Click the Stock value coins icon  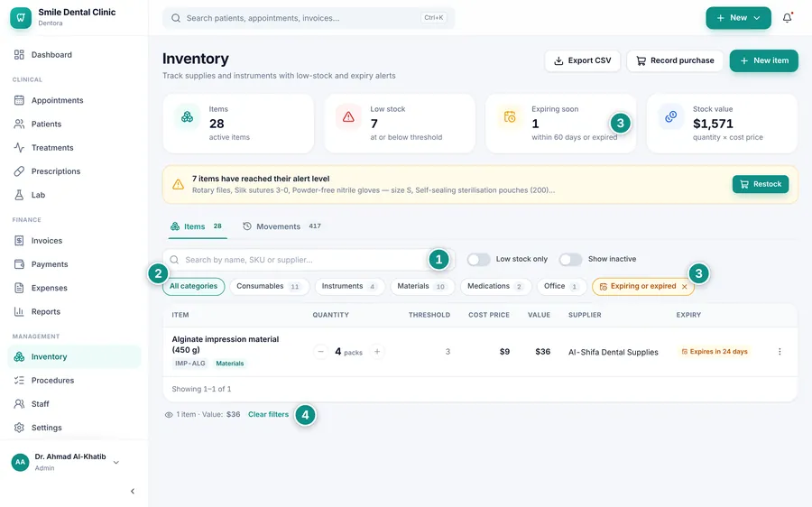(671, 117)
